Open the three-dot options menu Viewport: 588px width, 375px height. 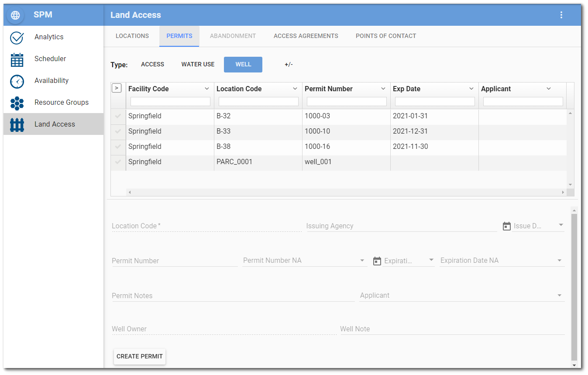click(x=561, y=15)
